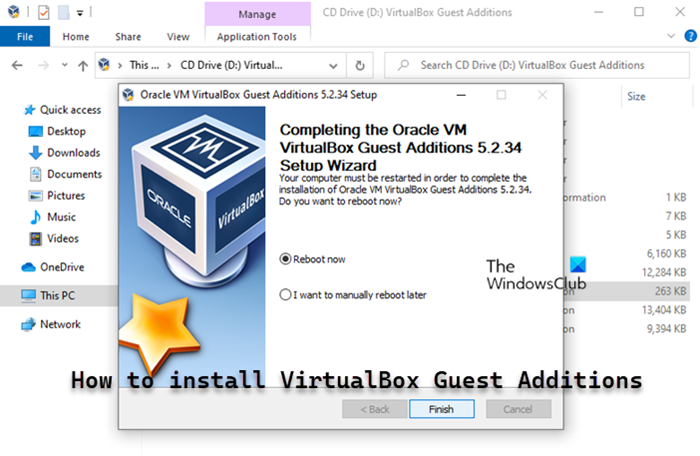700x456 pixels.
Task: Click the Pictures folder icon
Action: (36, 196)
